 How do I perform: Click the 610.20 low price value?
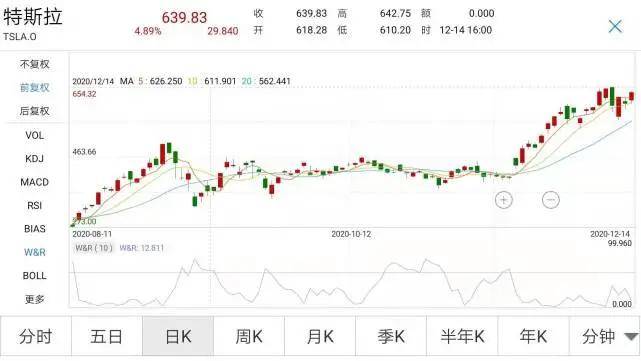tap(395, 30)
